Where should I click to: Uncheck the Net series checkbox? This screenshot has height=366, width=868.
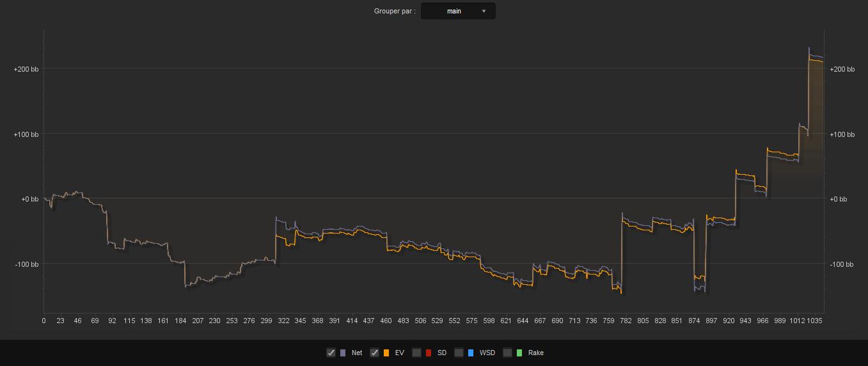pos(331,353)
